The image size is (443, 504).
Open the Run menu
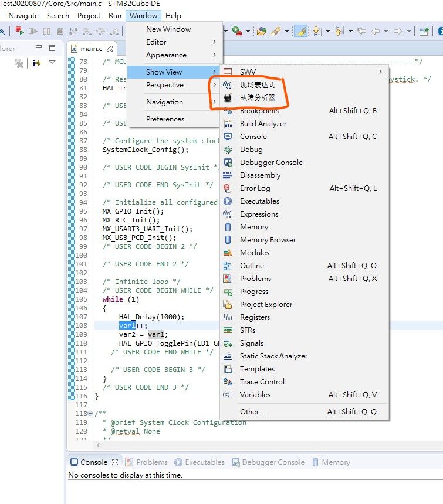115,15
